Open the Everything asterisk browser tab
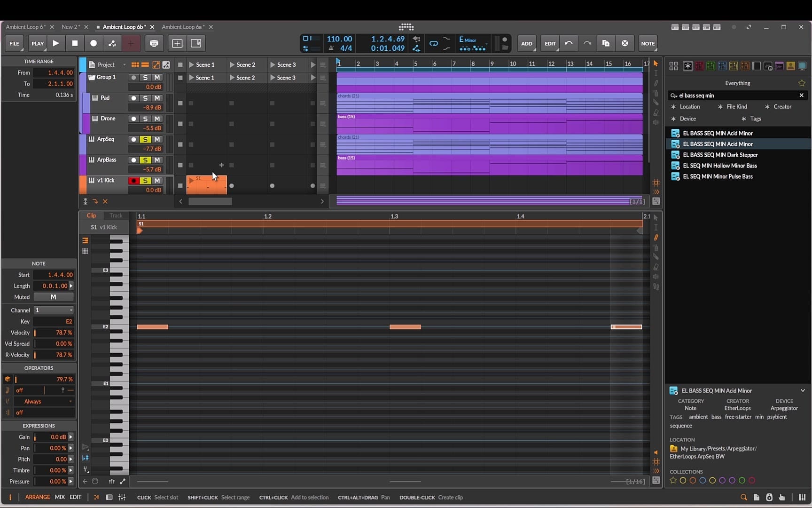 tap(687, 66)
